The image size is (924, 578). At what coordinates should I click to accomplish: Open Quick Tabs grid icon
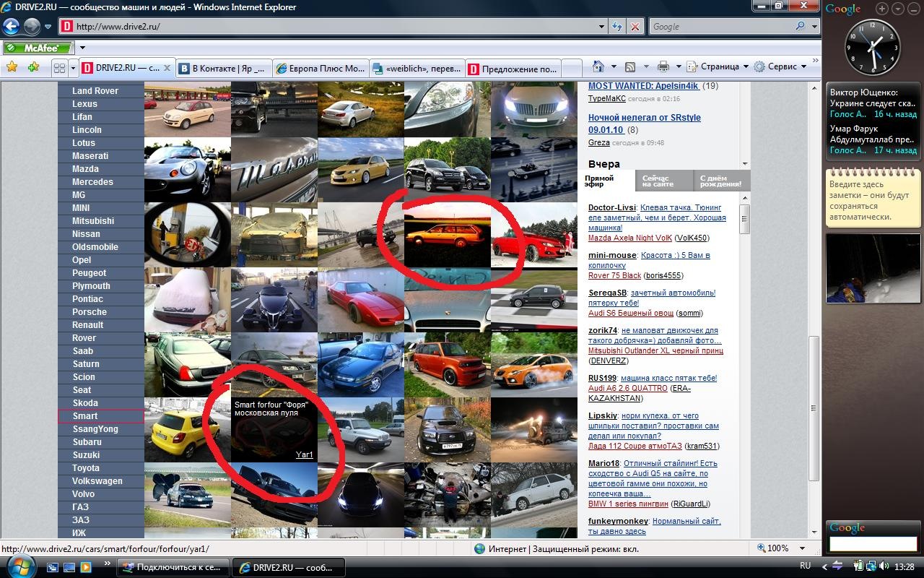(59, 67)
